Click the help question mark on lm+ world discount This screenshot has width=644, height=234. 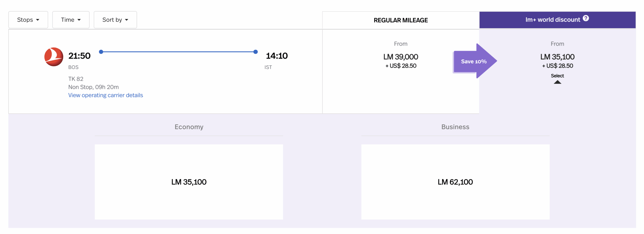(586, 18)
